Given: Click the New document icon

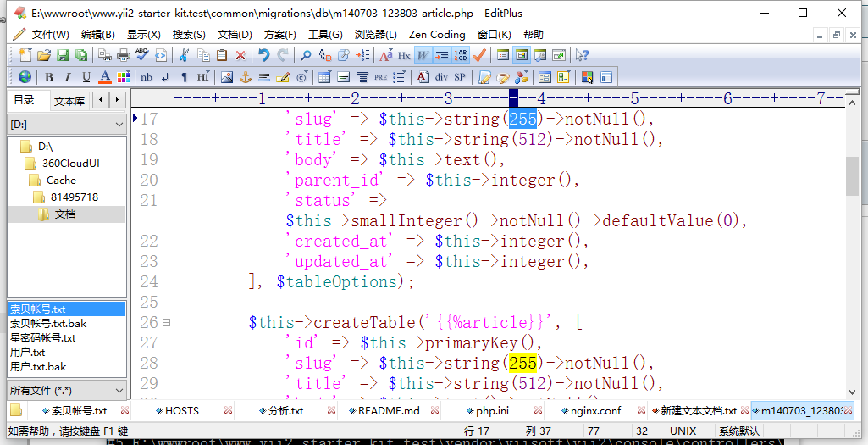Looking at the screenshot, I should (x=25, y=55).
